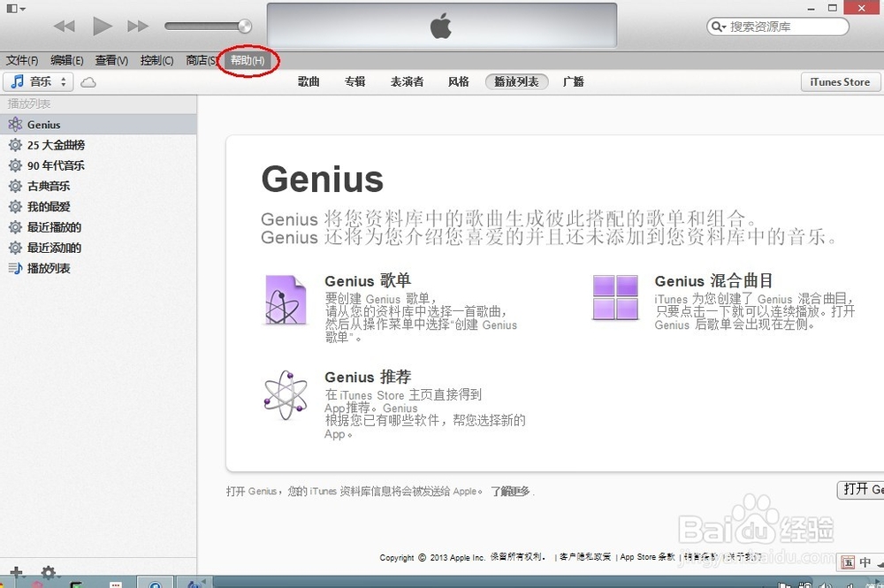The image size is (884, 588).
Task: Click the 打开 Genius button
Action: click(861, 489)
